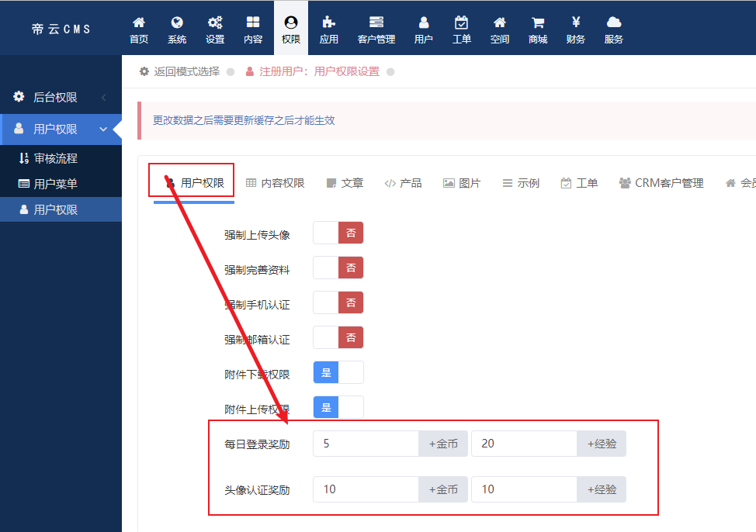
Task: Click the 每日登录奖励 experience input field
Action: pos(524,444)
